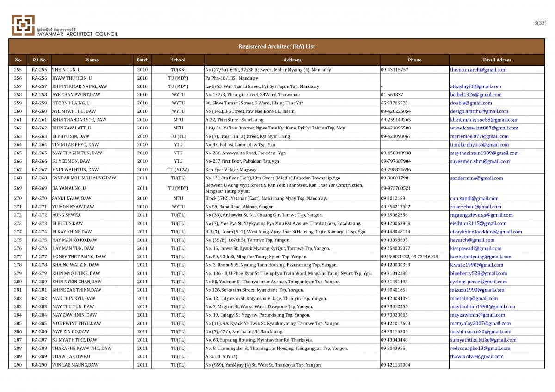Select the school cell 'TU (MGW)'
Image resolution: width=555 pixels, height=392 pixels.
pyautogui.click(x=178, y=170)
